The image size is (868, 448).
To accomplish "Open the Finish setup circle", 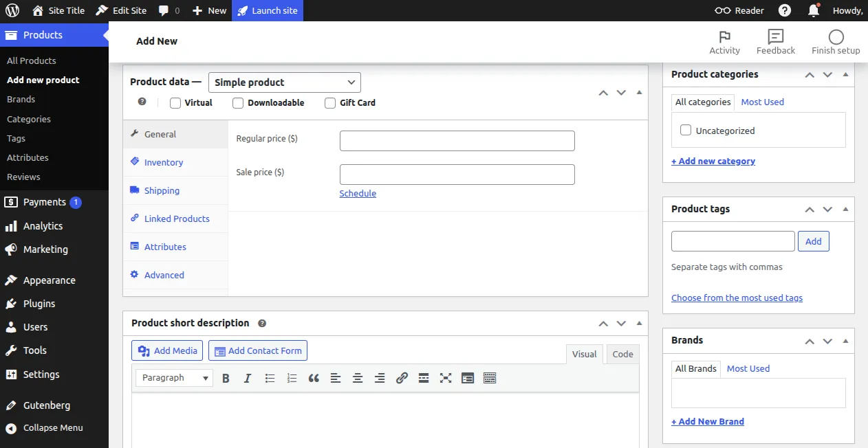I will [836, 42].
